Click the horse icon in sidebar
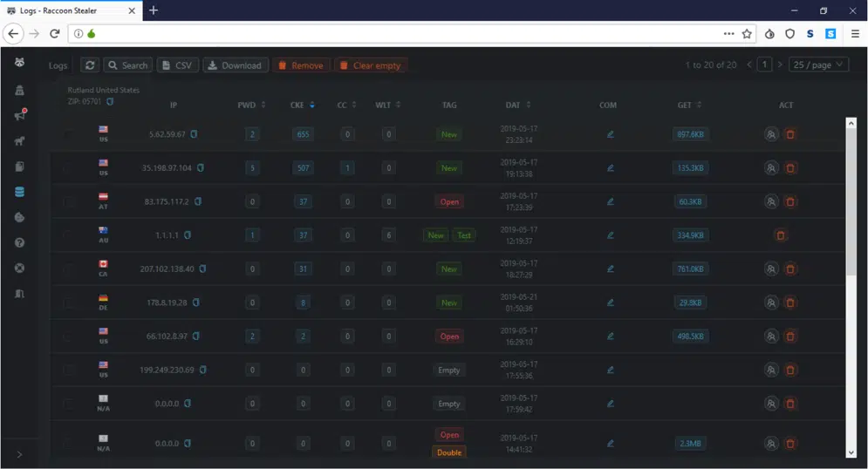The width and height of the screenshot is (868, 469). [19, 141]
